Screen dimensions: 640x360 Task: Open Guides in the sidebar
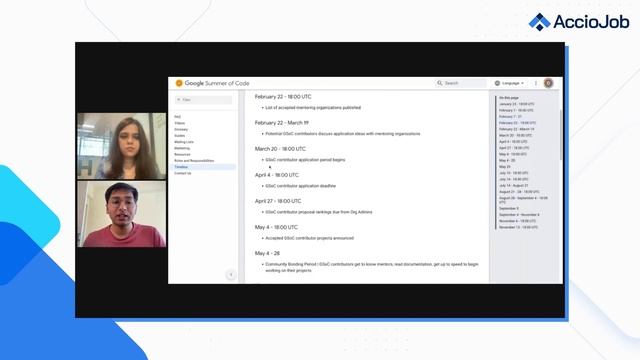point(180,136)
